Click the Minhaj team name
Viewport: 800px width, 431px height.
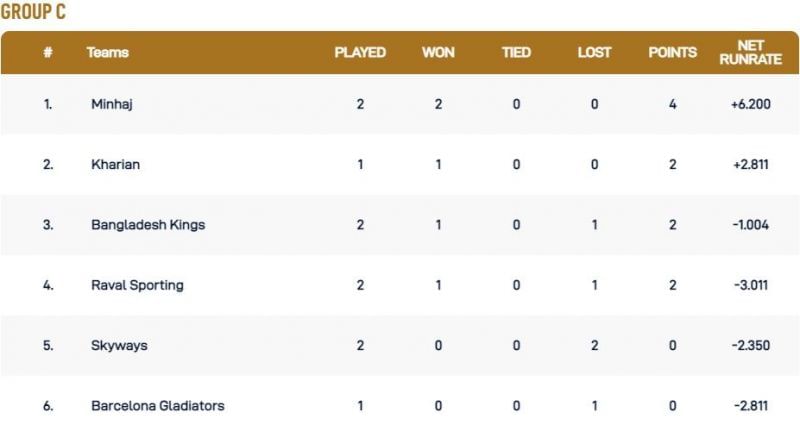[111, 104]
